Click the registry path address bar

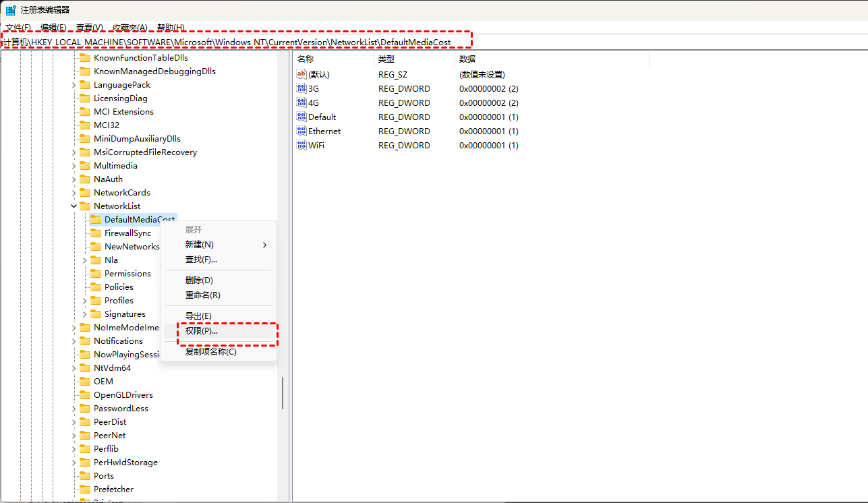pyautogui.click(x=236, y=42)
